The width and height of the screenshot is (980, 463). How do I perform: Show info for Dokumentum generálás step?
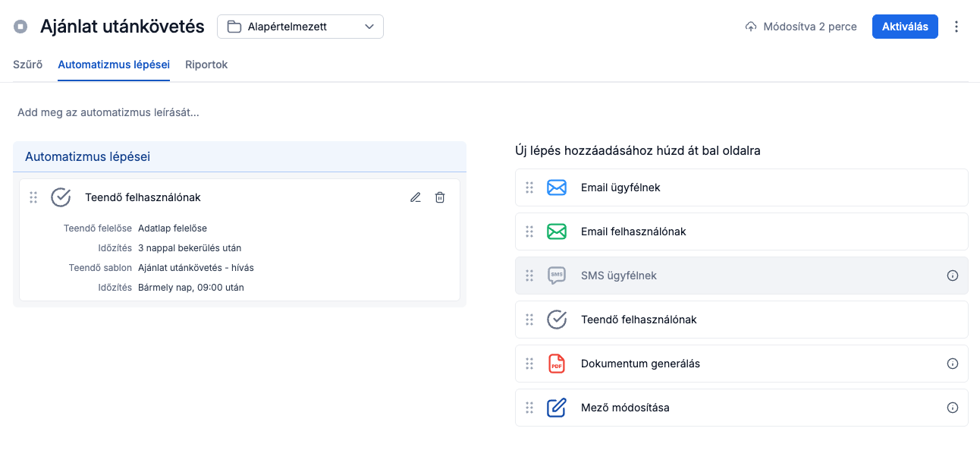pos(953,364)
